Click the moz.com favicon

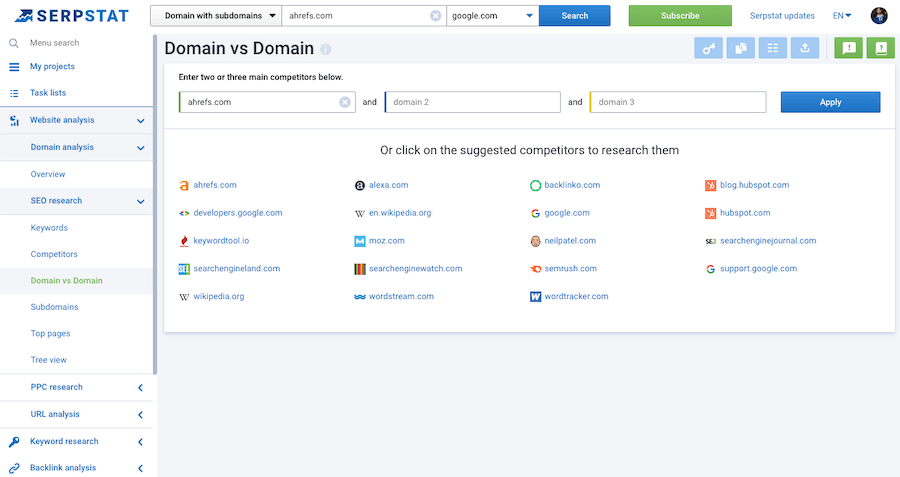(359, 241)
